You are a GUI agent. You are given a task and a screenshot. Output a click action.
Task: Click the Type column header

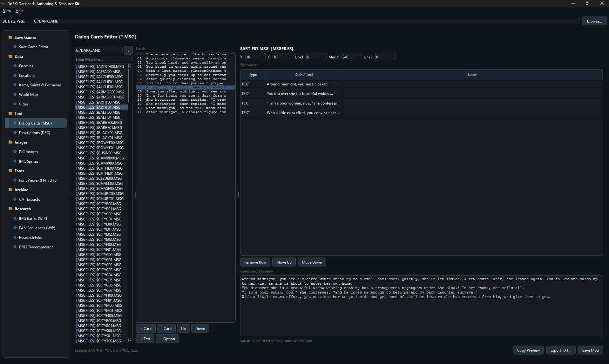(x=253, y=75)
